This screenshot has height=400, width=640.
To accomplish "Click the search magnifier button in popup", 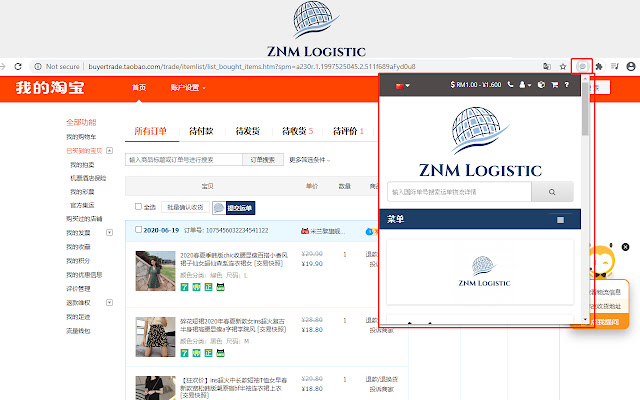I will (552, 192).
